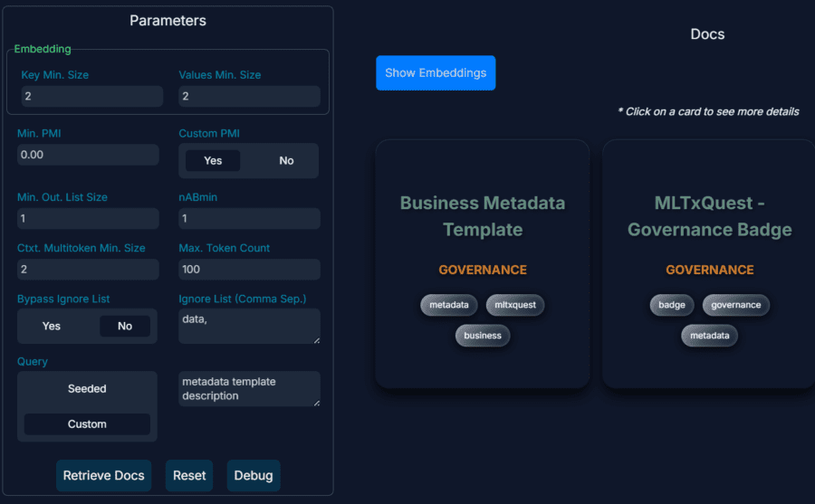815x504 pixels.
Task: Choose the Seeded query option
Action: pos(87,389)
